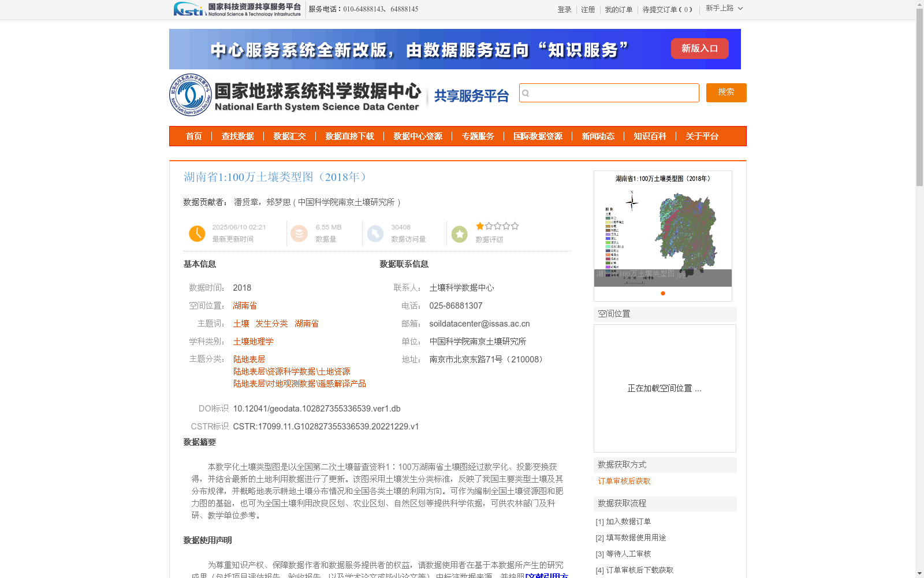The height and width of the screenshot is (578, 924).
Task: Click 陆地表层\对地观测数据\遥感解译产品 link
Action: tap(300, 384)
